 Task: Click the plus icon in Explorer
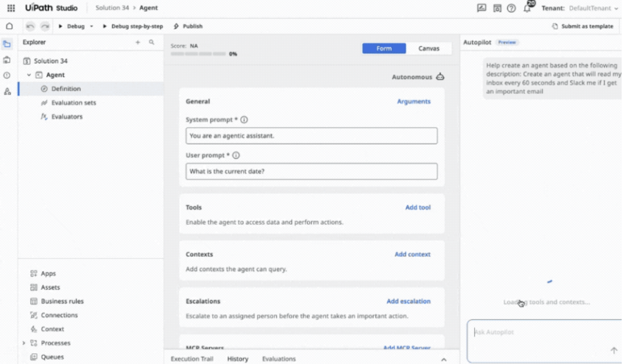pyautogui.click(x=138, y=42)
